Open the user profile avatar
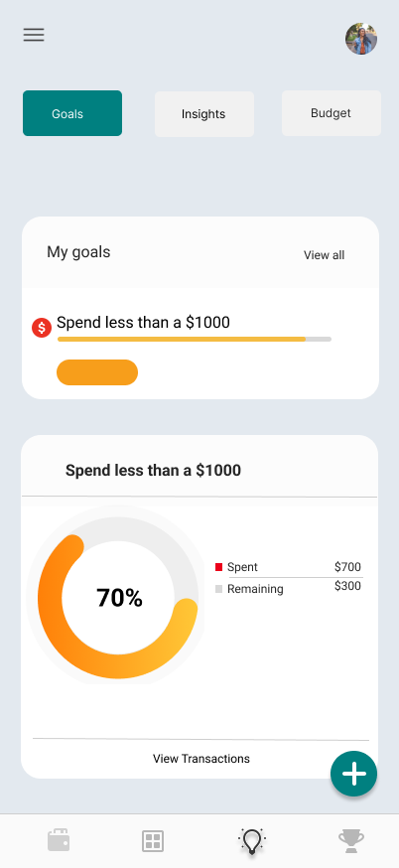 point(361,39)
